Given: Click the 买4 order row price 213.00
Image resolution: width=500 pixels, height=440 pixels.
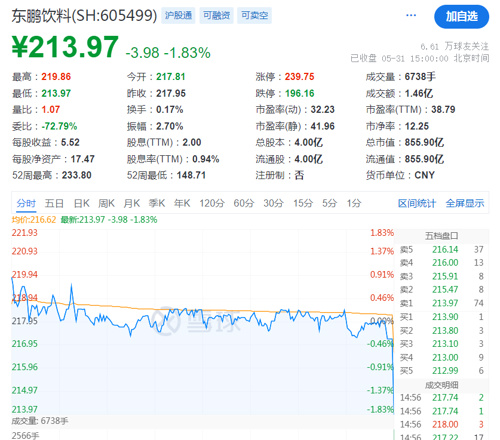Looking at the screenshot, I should pos(445,357).
